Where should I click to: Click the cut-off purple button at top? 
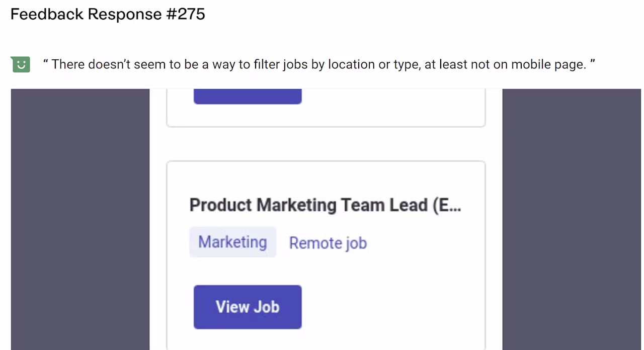[x=248, y=97]
